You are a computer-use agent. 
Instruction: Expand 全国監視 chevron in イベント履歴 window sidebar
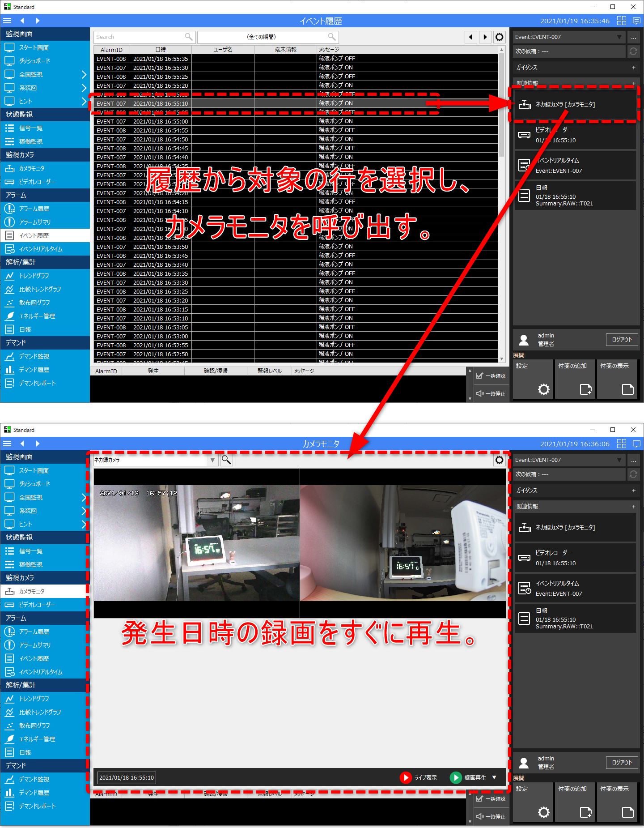[x=84, y=74]
